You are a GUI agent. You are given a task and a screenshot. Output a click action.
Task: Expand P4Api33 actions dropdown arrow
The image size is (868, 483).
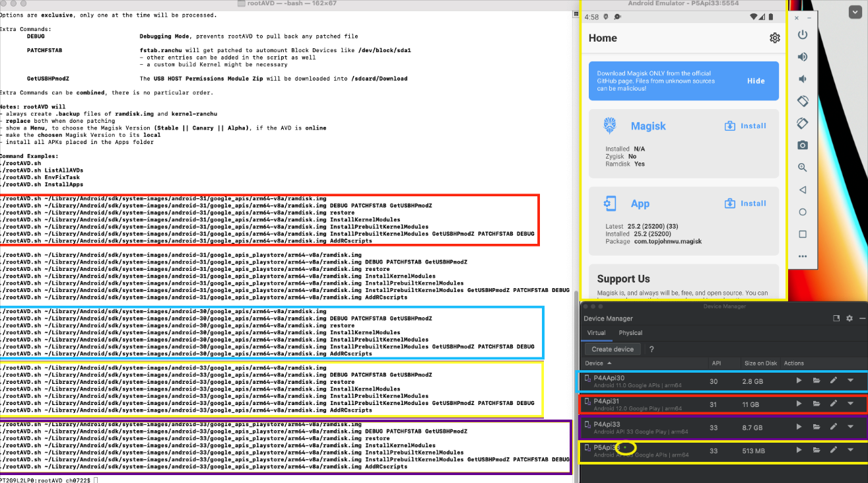coord(850,427)
